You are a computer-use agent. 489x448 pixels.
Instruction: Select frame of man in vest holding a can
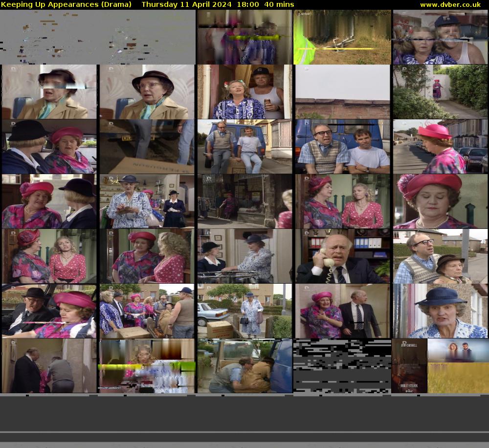[245, 92]
